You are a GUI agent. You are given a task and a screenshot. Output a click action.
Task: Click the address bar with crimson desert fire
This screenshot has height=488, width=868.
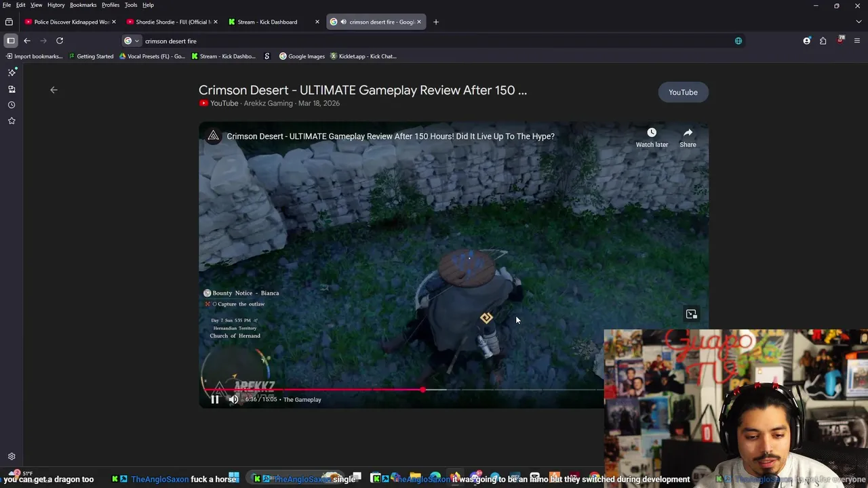(x=434, y=41)
